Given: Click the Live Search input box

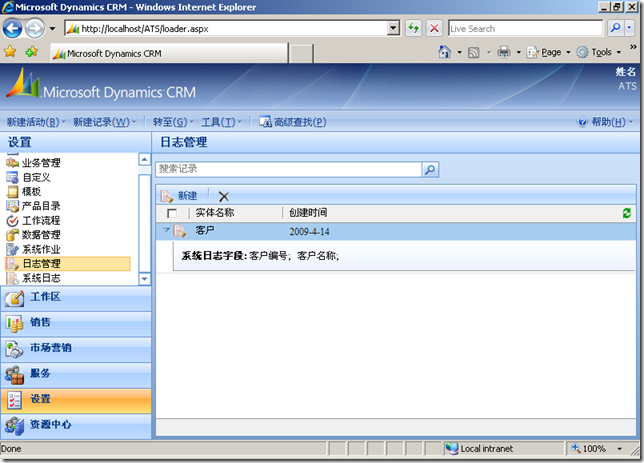Looking at the screenshot, I should point(526,28).
